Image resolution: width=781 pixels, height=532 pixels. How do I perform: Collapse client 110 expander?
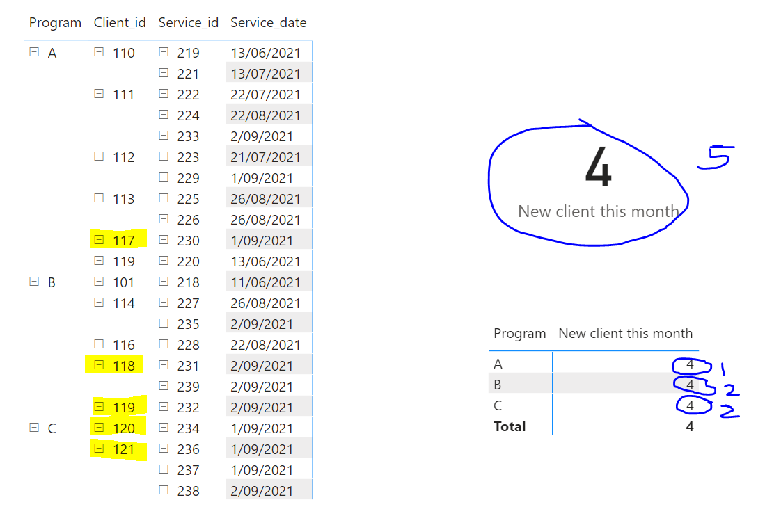click(99, 51)
